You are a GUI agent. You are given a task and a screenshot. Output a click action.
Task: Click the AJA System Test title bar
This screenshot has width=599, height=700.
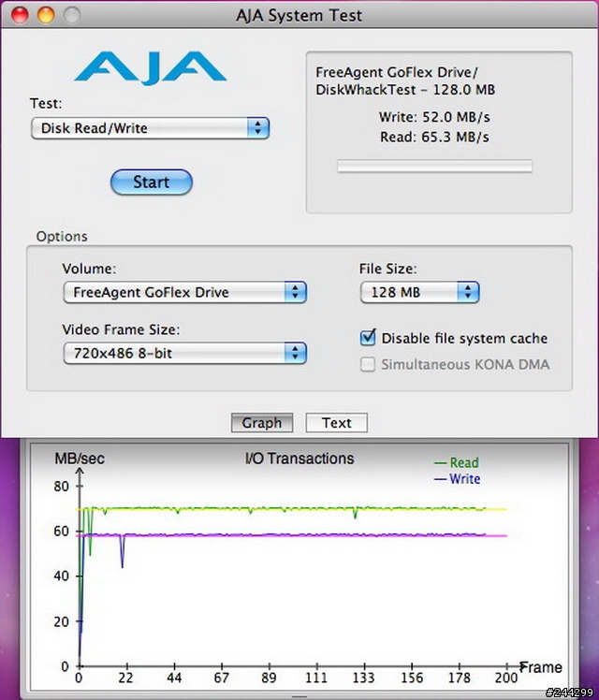point(299,15)
